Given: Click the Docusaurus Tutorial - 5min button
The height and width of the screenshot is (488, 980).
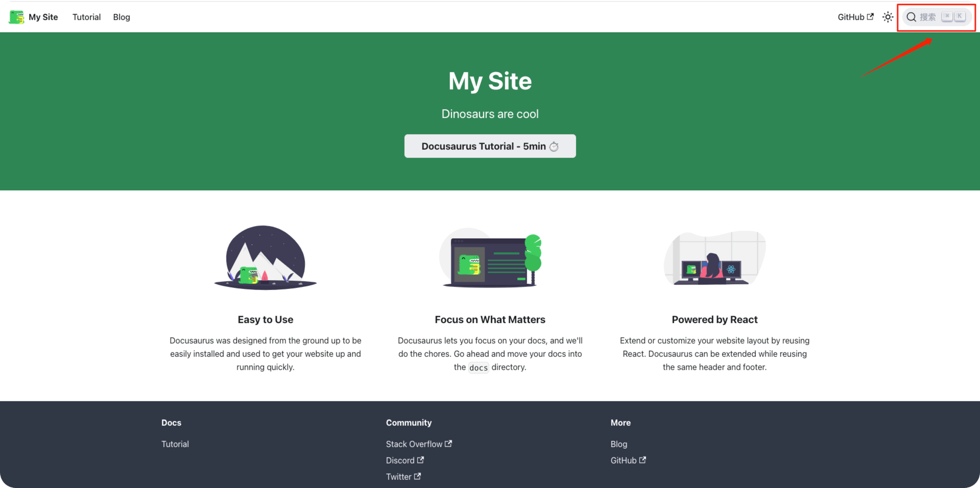Looking at the screenshot, I should tap(490, 146).
